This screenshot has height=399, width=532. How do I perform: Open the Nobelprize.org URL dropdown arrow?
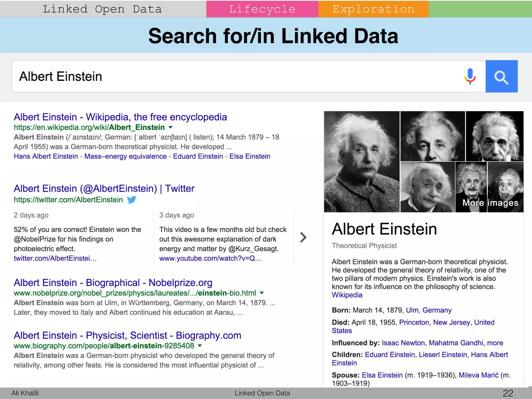pyautogui.click(x=262, y=293)
